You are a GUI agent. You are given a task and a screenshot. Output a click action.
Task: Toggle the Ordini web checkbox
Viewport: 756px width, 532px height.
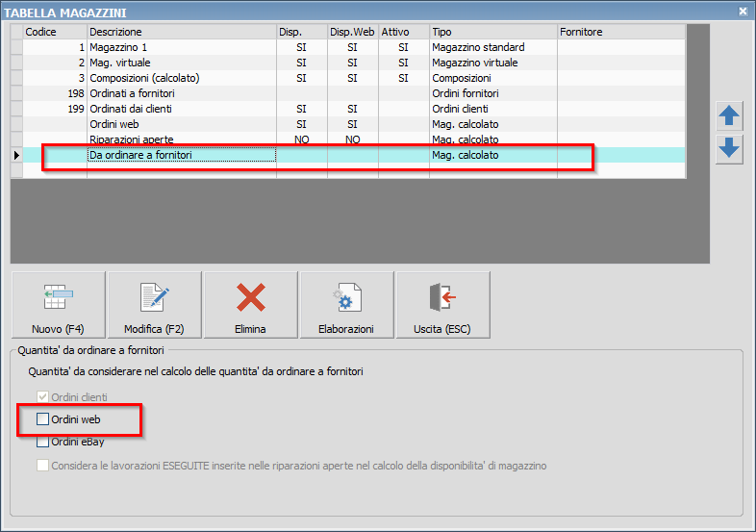click(42, 419)
